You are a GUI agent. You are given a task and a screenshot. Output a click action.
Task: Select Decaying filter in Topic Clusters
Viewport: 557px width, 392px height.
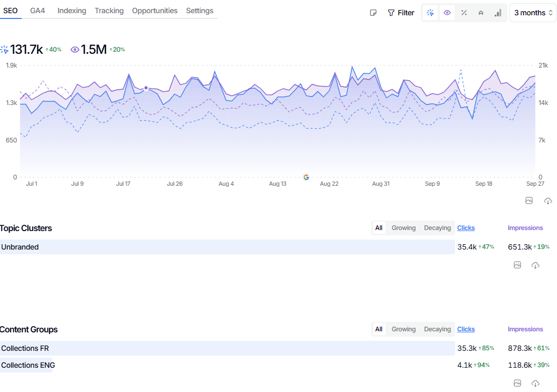click(x=437, y=228)
